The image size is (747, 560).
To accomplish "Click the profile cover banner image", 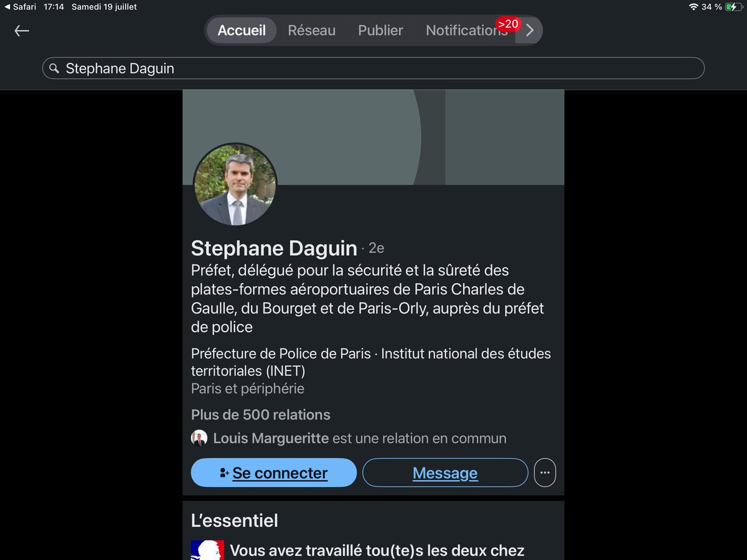I will [374, 137].
